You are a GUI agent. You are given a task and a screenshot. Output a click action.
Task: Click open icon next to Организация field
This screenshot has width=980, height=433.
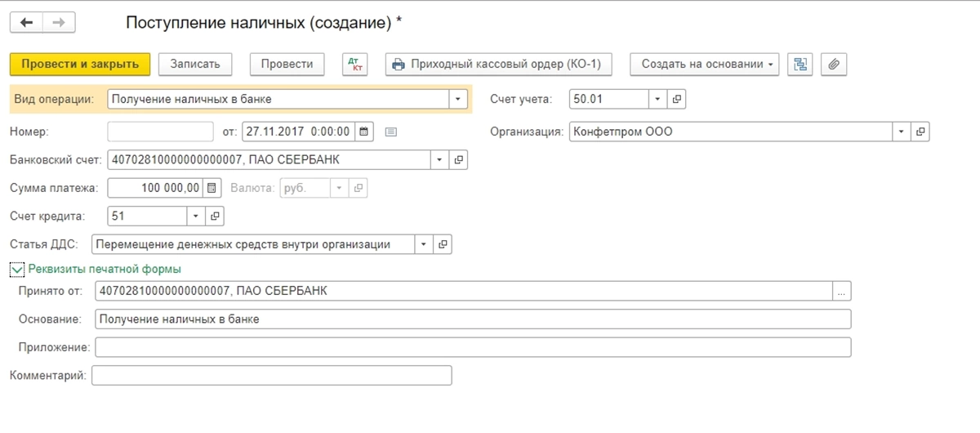(920, 131)
